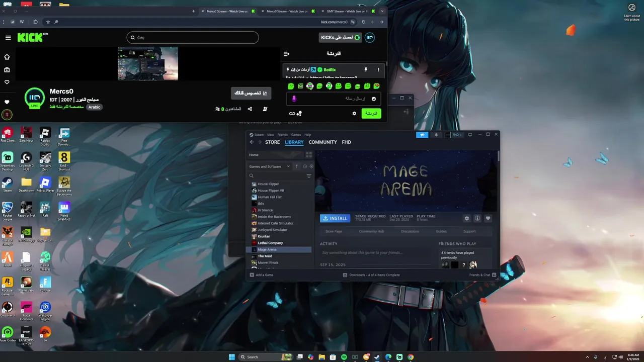Image resolution: width=644 pixels, height=362 pixels.
Task: Switch to Steam COMMUNITY tab
Action: (323, 142)
